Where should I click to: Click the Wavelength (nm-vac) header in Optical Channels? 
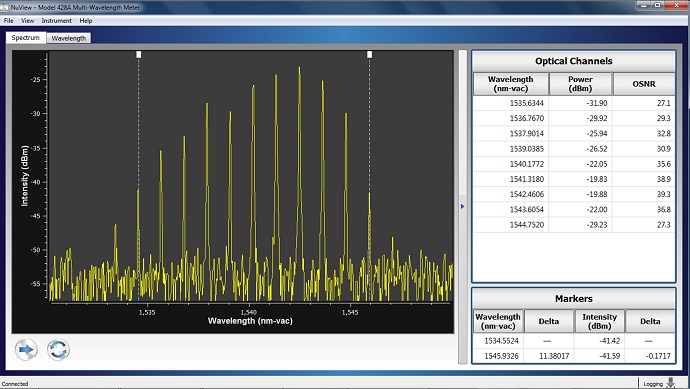click(510, 84)
